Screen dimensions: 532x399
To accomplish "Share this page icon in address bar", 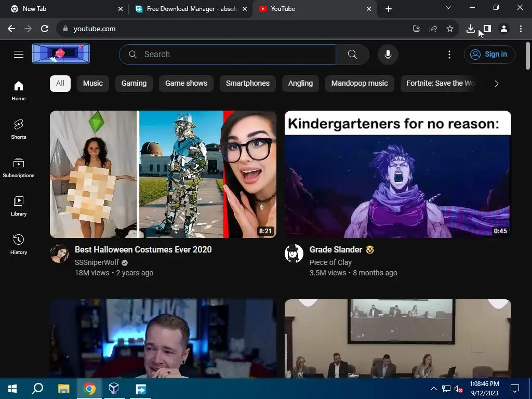I will (x=433, y=29).
